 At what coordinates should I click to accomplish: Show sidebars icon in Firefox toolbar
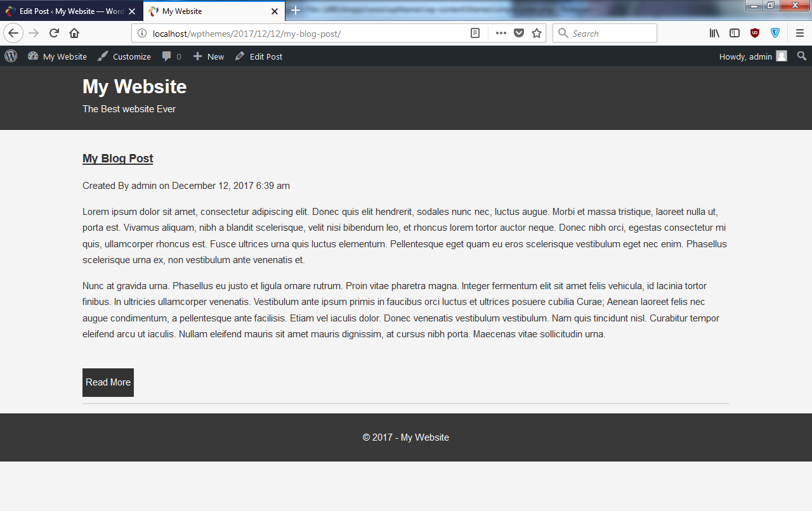[x=735, y=33]
